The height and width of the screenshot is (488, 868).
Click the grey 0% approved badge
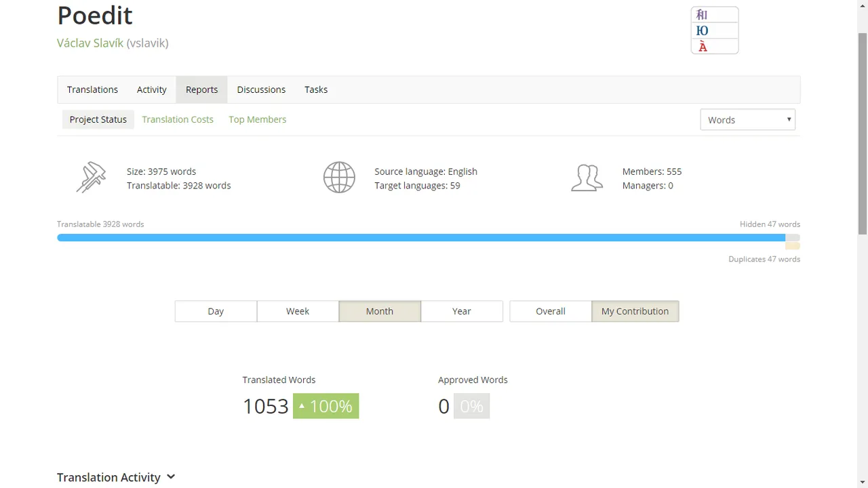(471, 406)
